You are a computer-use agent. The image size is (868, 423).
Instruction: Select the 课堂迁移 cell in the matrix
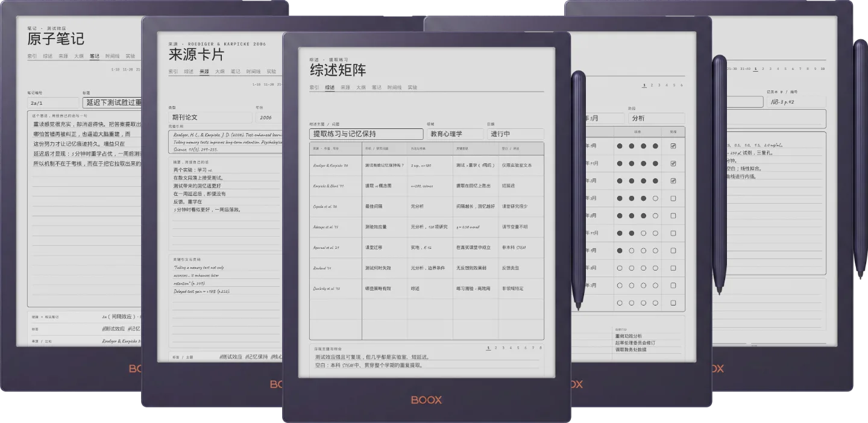385,247
